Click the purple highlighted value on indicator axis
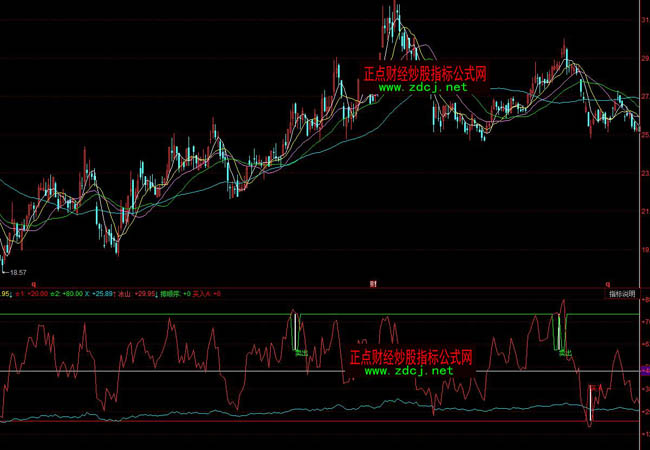The height and width of the screenshot is (450, 650). pos(644,371)
